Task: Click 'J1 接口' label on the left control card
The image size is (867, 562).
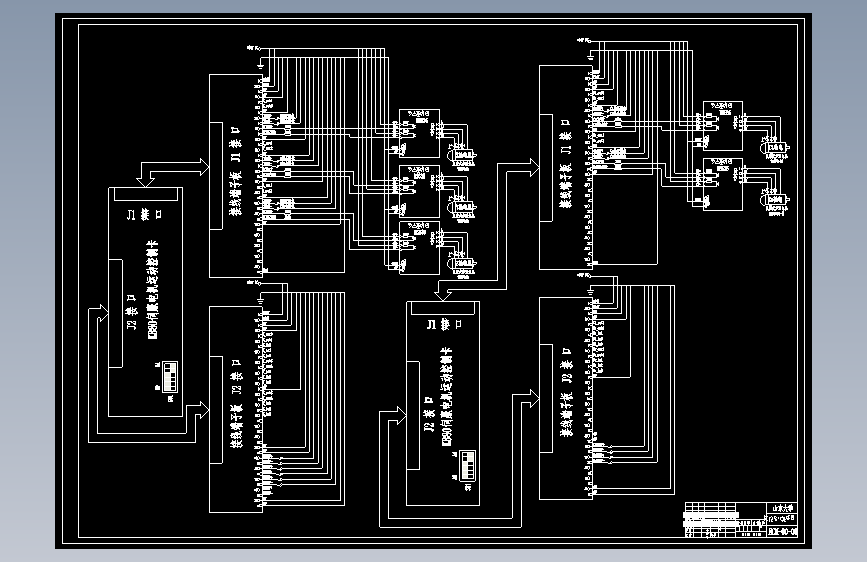Action: point(145,214)
